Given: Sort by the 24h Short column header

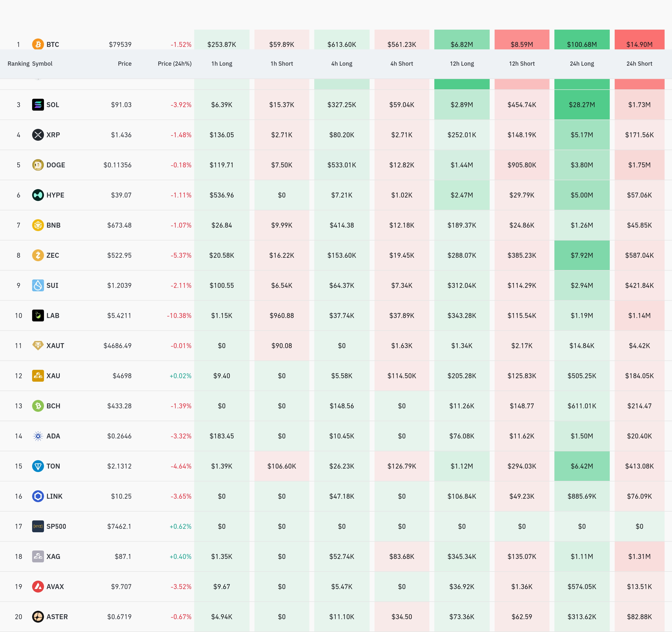Looking at the screenshot, I should (x=640, y=63).
